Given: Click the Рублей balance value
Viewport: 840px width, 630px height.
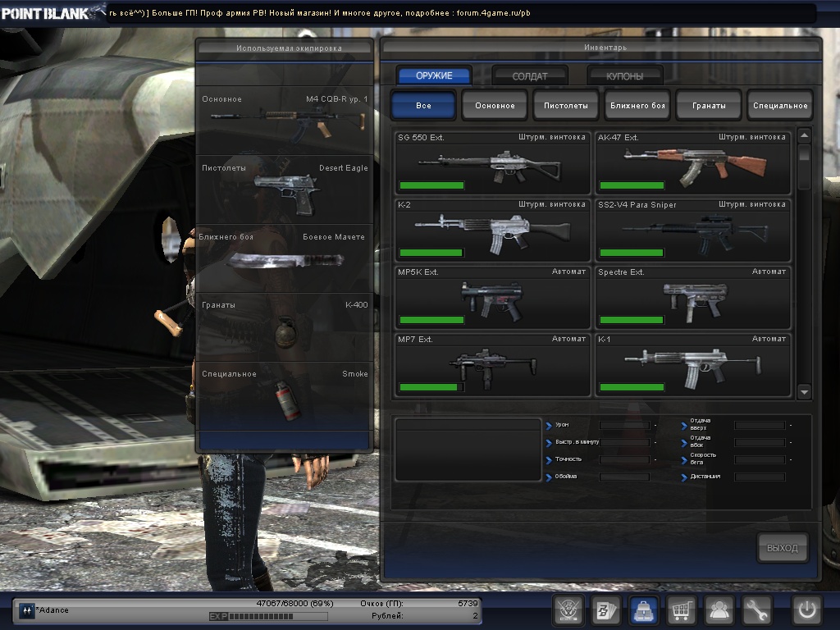Looking at the screenshot, I should (x=475, y=616).
